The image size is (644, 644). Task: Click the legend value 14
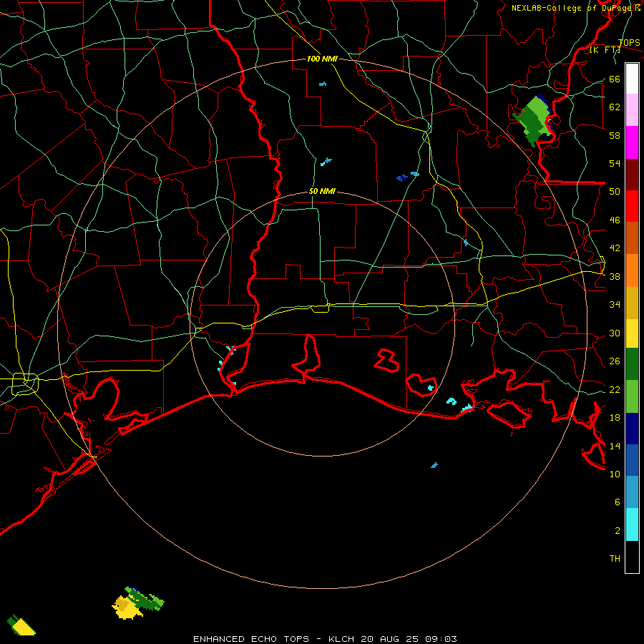615,446
